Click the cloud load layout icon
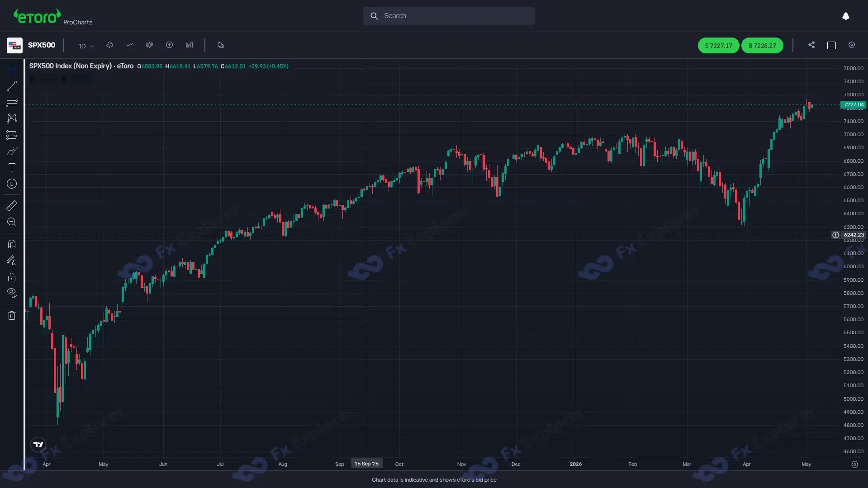This screenshot has height=488, width=868. coord(109,45)
